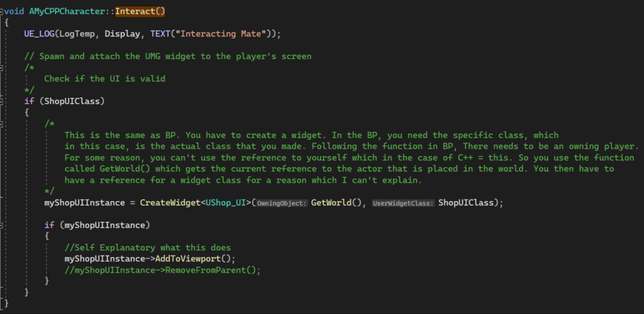Collapse the Interact function definition
The height and width of the screenshot is (314, 644).
[x=2, y=11]
